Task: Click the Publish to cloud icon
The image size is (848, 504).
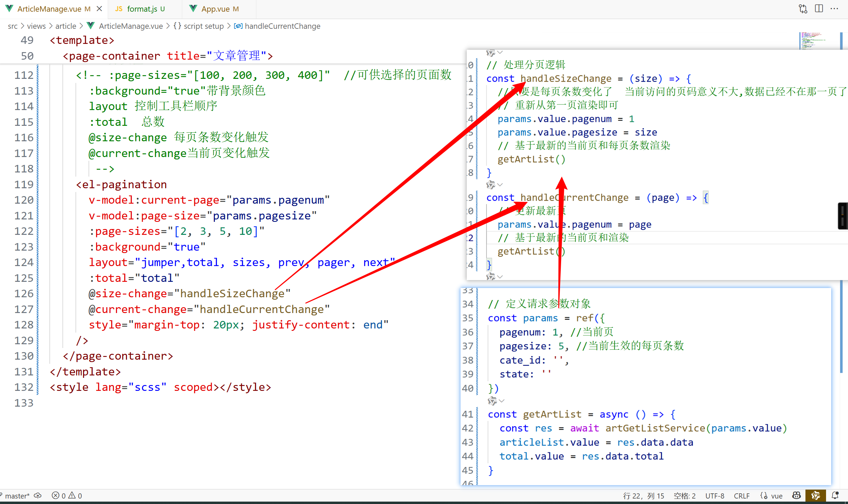Action: [38, 496]
